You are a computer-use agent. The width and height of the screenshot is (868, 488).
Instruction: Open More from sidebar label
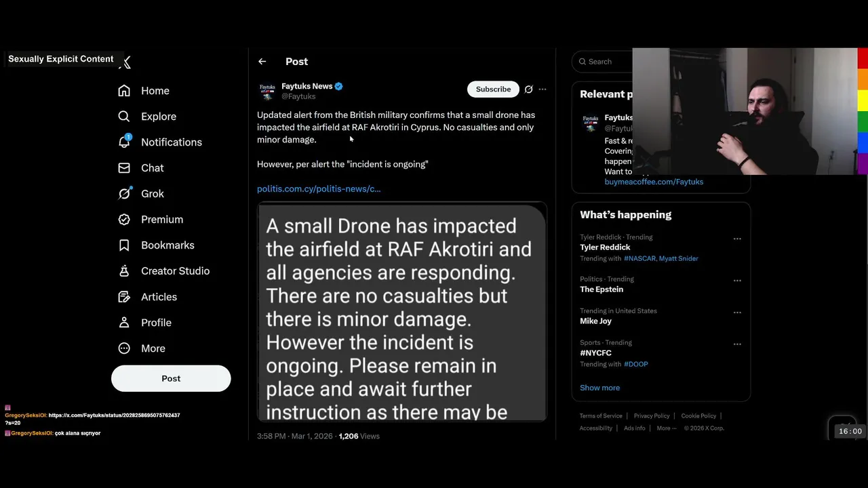pos(153,348)
